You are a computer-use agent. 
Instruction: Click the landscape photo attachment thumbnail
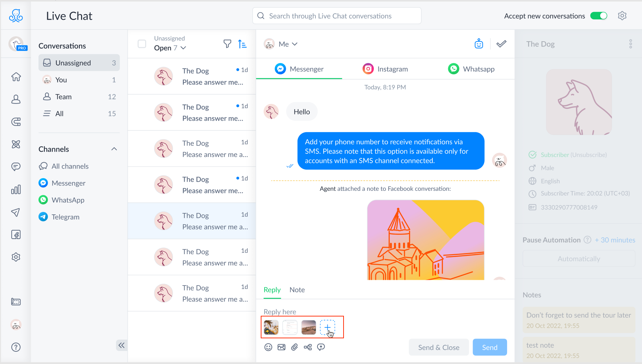pos(309,327)
